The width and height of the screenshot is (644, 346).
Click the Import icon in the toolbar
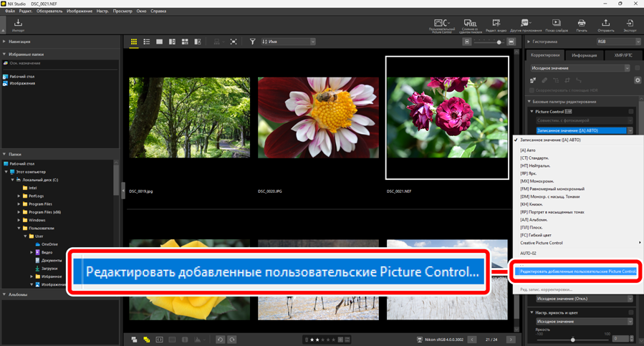(18, 25)
